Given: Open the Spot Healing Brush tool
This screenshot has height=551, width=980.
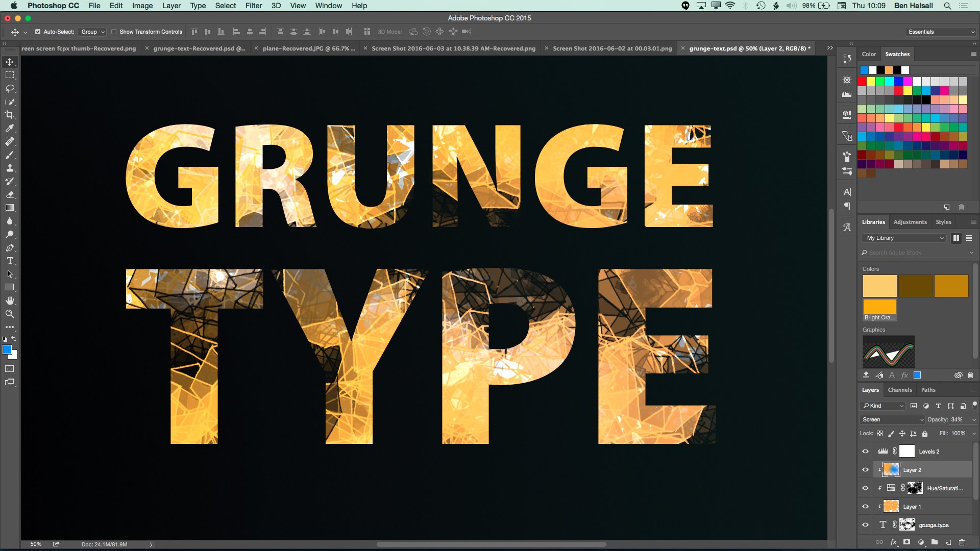Looking at the screenshot, I should coord(9,142).
